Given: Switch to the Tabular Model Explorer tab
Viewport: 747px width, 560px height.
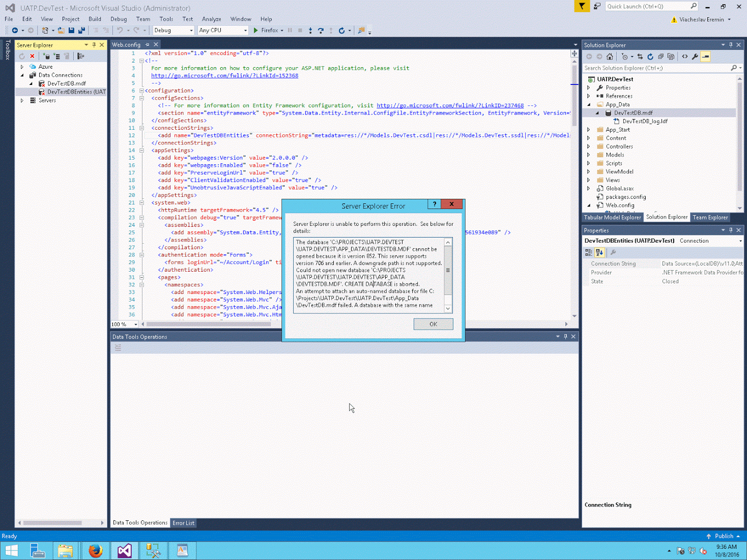Looking at the screenshot, I should (612, 217).
